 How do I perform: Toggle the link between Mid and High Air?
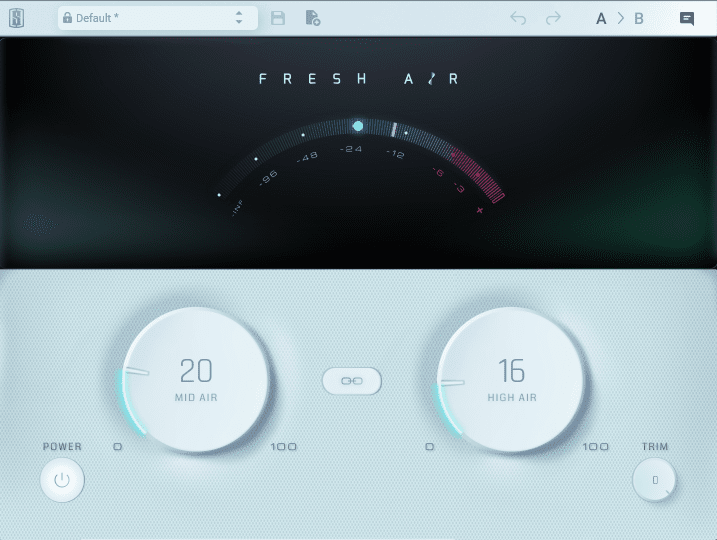coord(352,381)
